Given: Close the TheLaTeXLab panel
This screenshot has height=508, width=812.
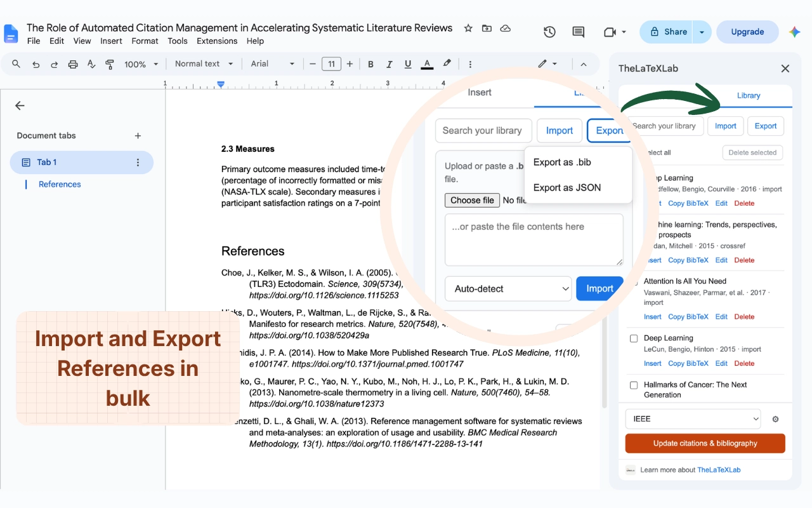Looking at the screenshot, I should click(785, 69).
